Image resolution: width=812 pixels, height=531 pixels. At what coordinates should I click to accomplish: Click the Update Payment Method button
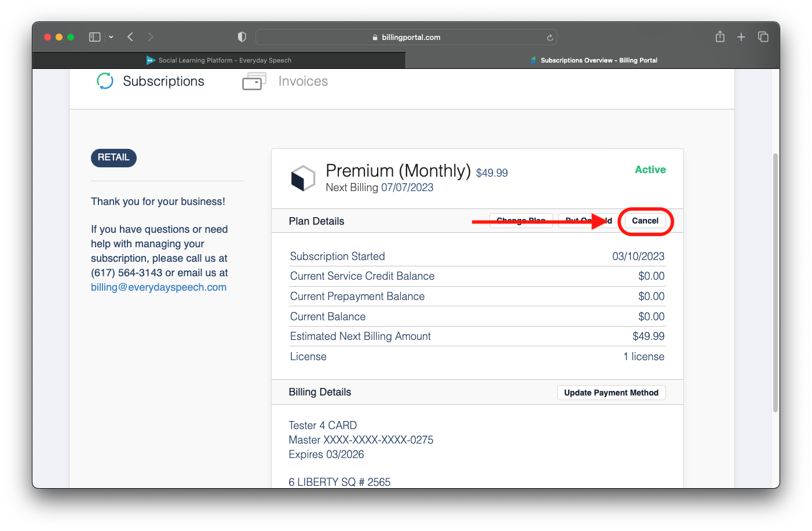point(611,393)
